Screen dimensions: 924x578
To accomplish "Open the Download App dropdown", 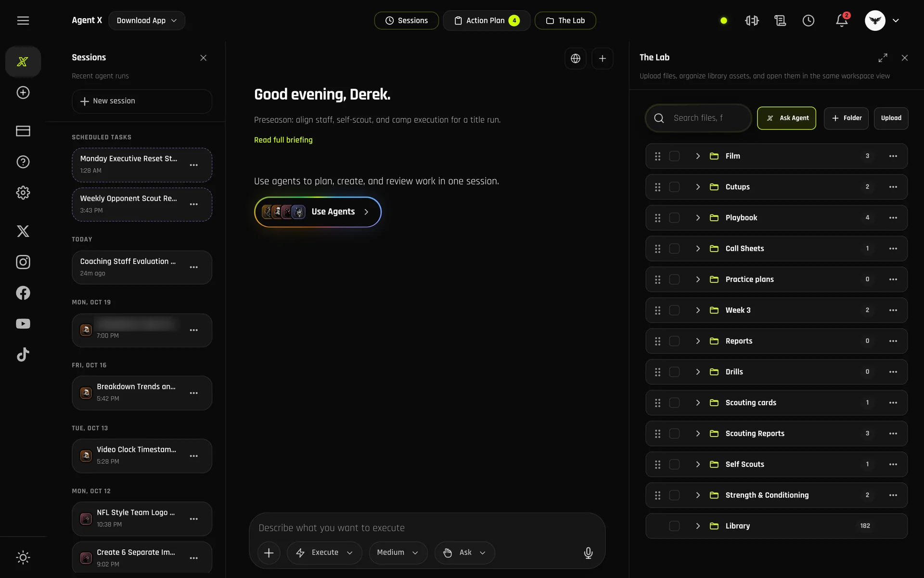I will (x=147, y=20).
